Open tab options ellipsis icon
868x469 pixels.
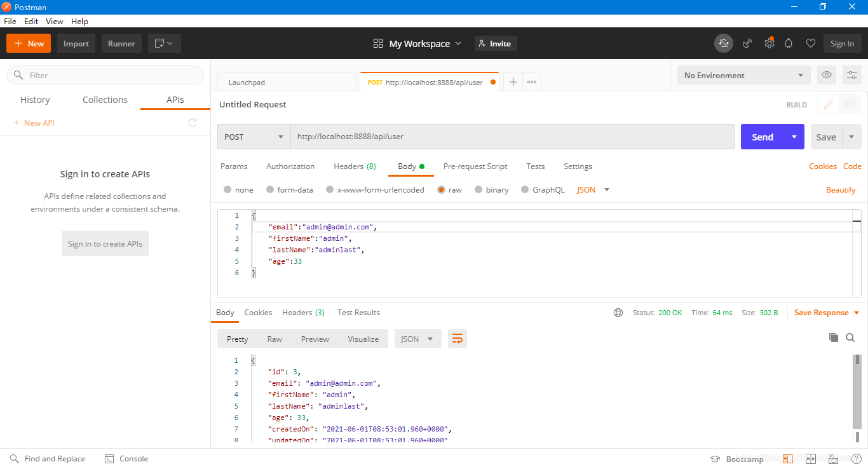(532, 82)
